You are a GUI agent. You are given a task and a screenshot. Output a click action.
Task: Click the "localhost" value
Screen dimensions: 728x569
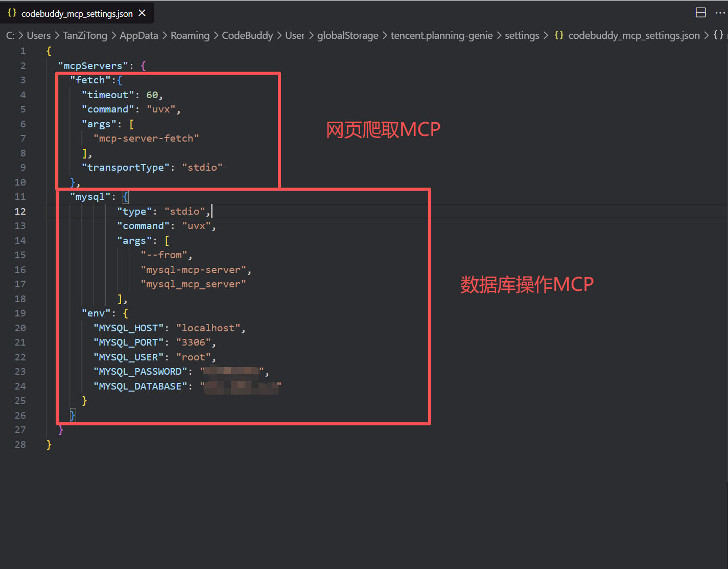pyautogui.click(x=208, y=328)
